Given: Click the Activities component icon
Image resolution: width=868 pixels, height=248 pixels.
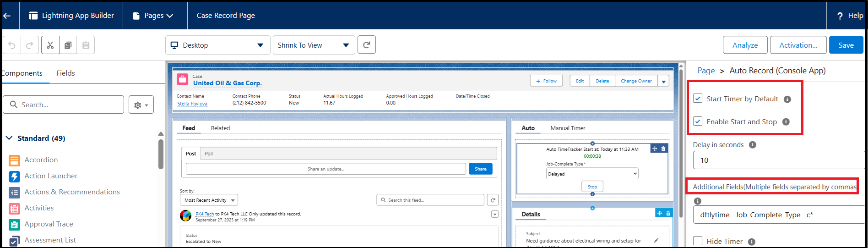Looking at the screenshot, I should (x=15, y=208).
